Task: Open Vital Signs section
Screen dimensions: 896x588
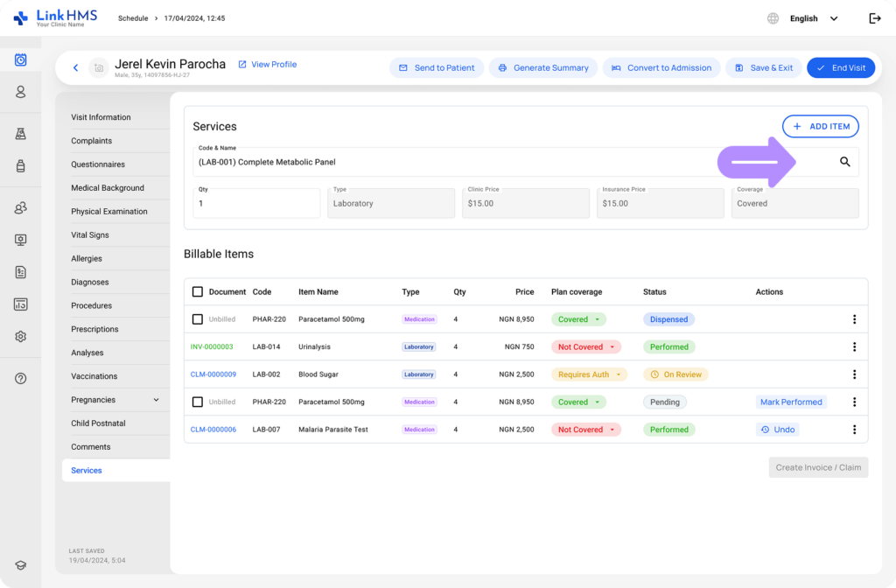Action: 115,234
